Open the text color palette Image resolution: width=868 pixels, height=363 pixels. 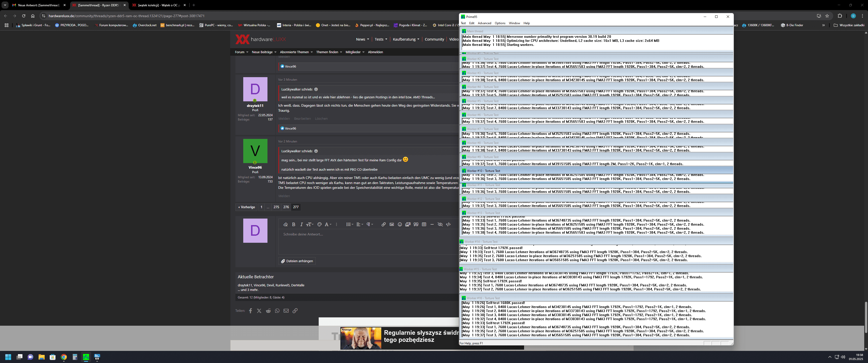(x=319, y=225)
